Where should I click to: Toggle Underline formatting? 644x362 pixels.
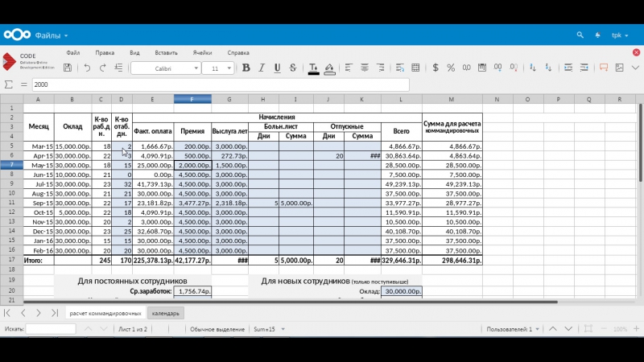pyautogui.click(x=277, y=68)
